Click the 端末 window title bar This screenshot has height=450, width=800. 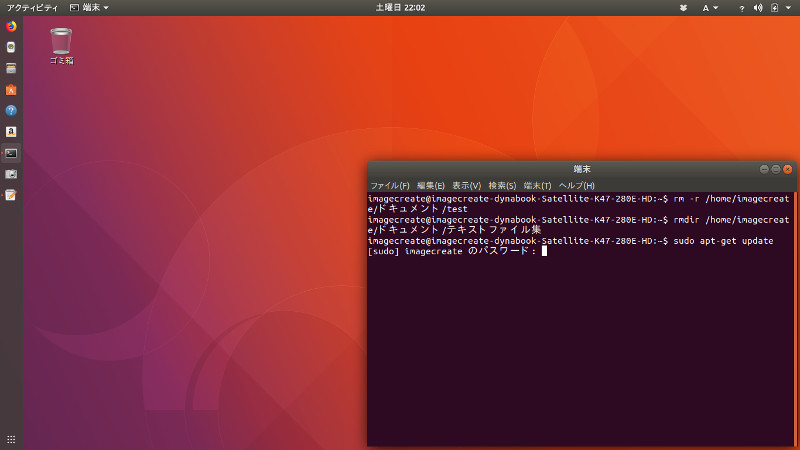pos(582,169)
